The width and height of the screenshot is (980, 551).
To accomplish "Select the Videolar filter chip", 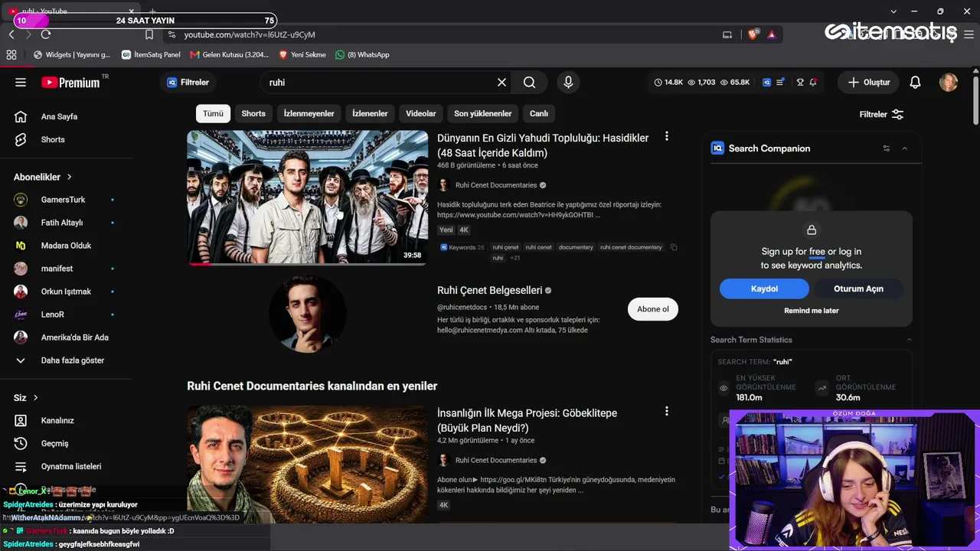I will pos(420,113).
